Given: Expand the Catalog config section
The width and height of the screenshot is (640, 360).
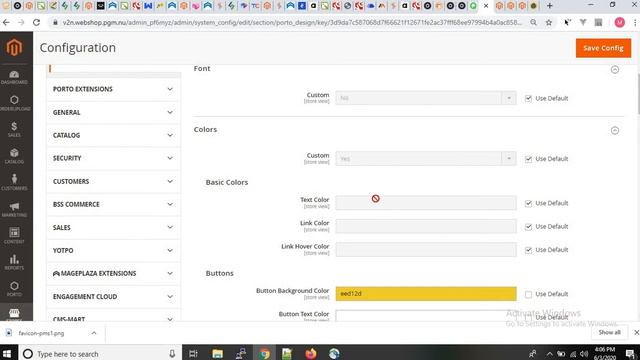Looking at the screenshot, I should tap(113, 135).
